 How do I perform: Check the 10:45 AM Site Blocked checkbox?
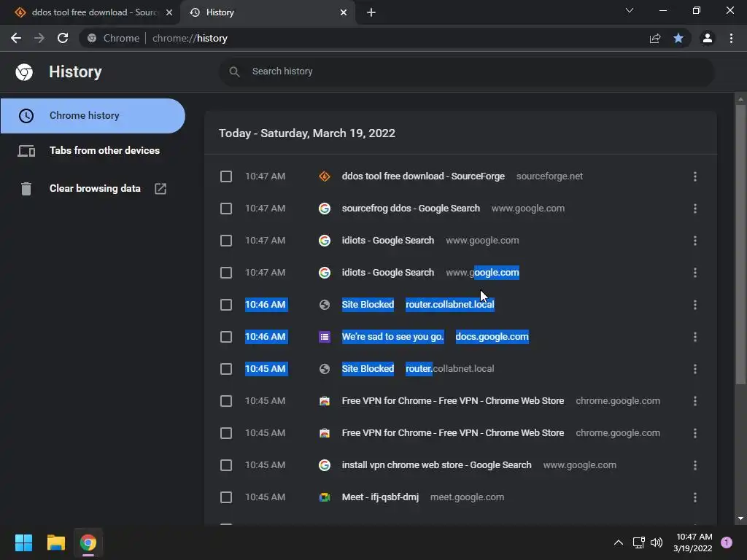[226, 369]
